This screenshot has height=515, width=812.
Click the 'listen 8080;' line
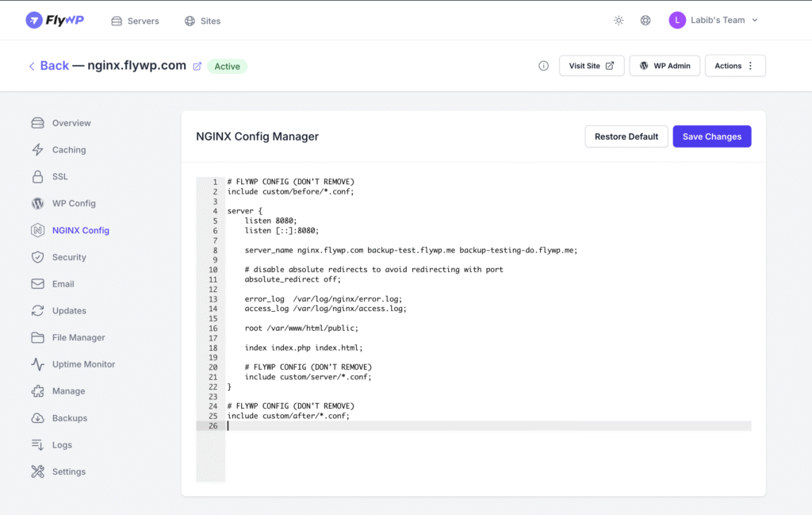(x=271, y=221)
